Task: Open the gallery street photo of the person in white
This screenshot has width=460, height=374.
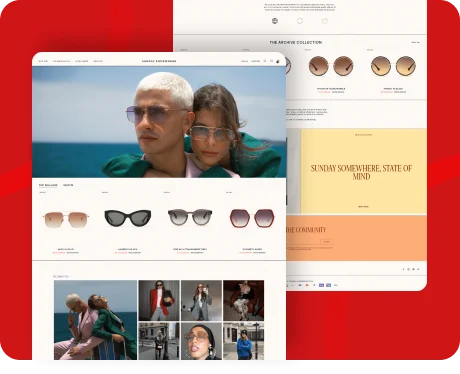Action: tap(159, 341)
